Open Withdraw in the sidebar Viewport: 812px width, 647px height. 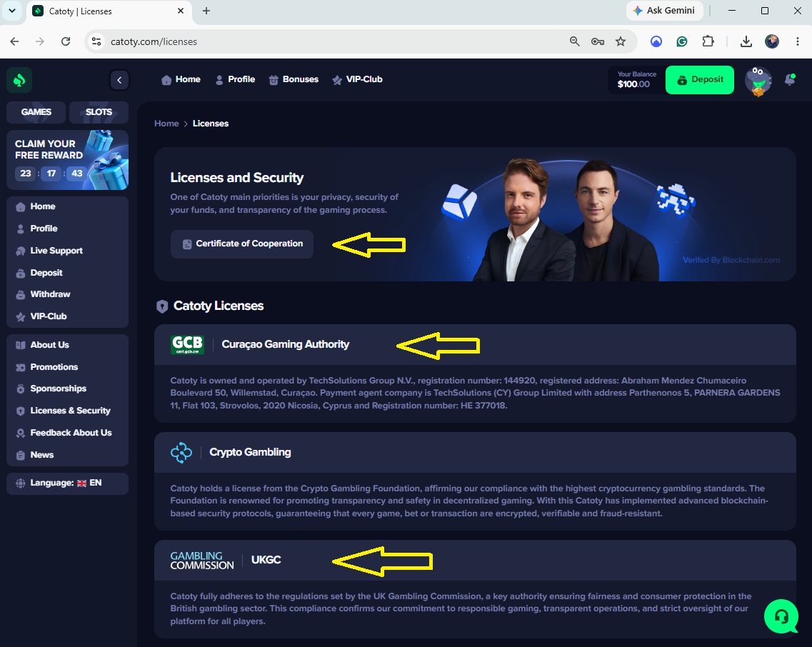click(67, 294)
